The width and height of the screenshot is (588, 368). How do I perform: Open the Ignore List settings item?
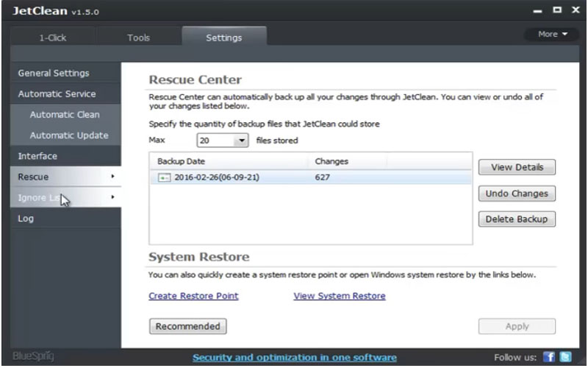click(x=65, y=197)
